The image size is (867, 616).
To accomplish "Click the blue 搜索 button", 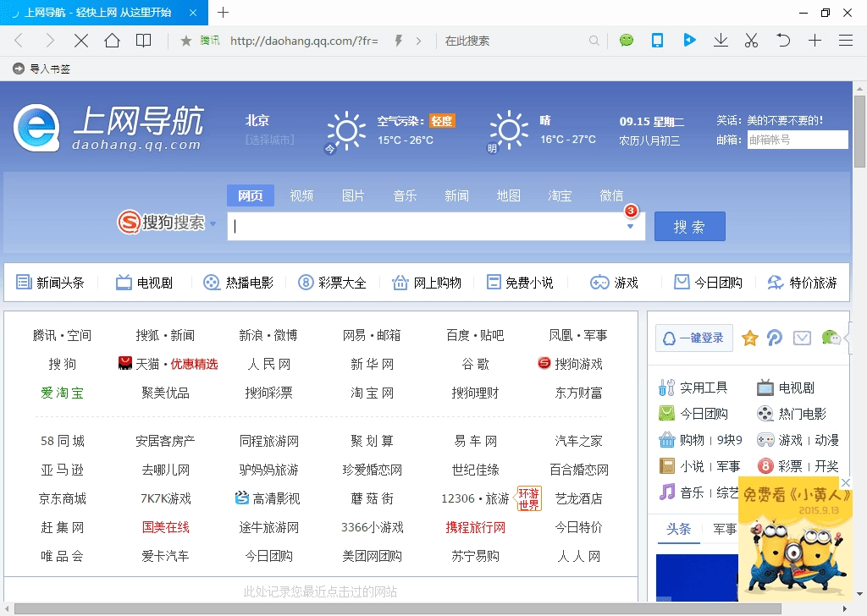I will [x=689, y=227].
